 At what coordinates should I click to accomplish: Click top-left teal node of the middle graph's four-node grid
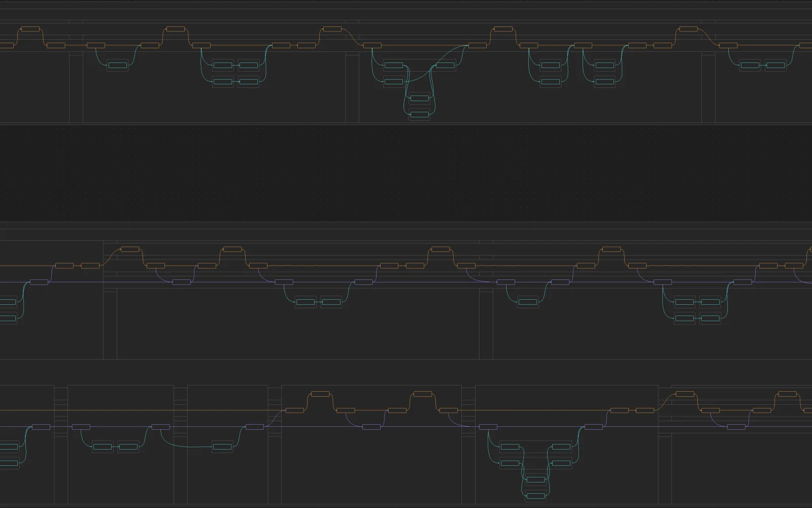click(684, 302)
